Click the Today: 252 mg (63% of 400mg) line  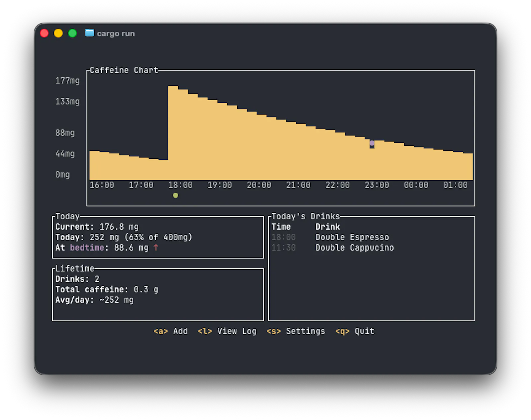tap(124, 237)
